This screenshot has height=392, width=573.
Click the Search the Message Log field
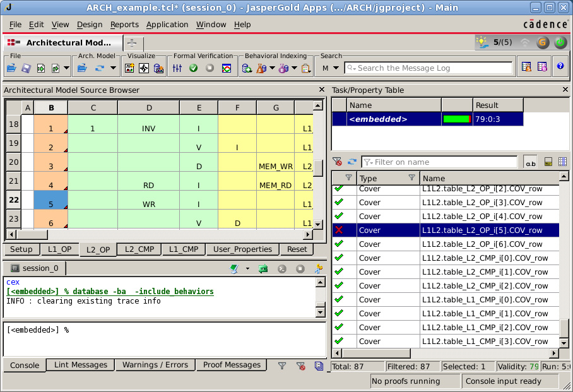(428, 68)
